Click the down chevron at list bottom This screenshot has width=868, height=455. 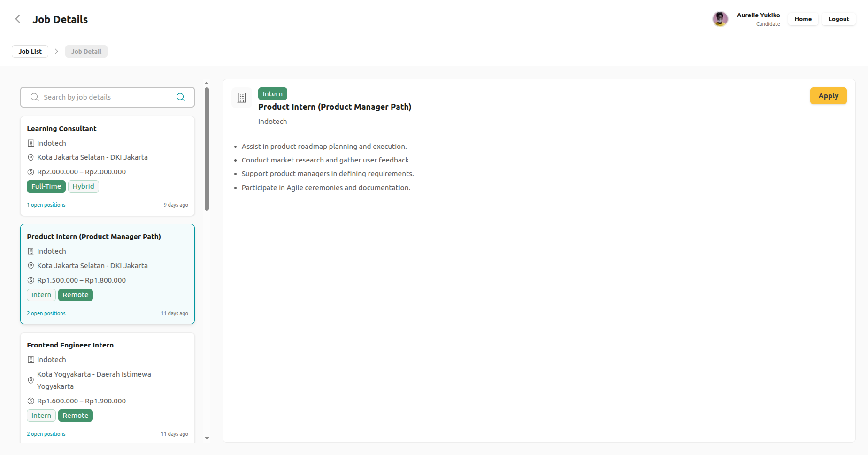(x=207, y=438)
